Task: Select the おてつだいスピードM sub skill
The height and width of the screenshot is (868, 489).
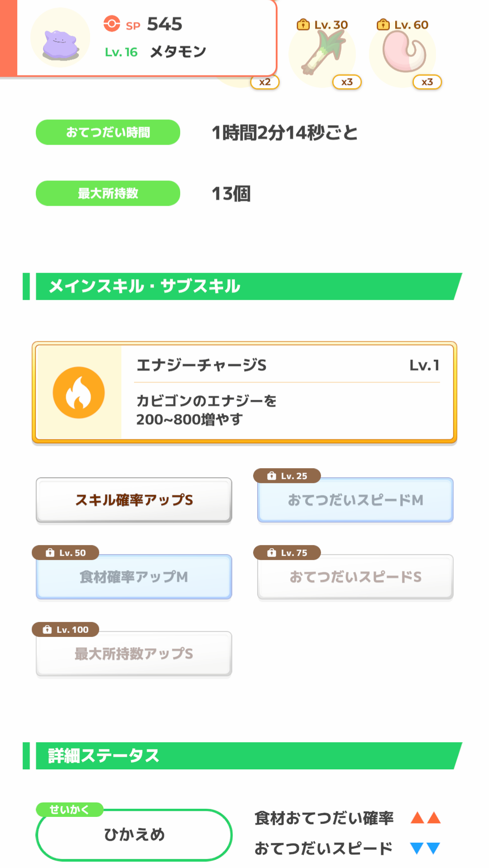Action: coord(355,500)
